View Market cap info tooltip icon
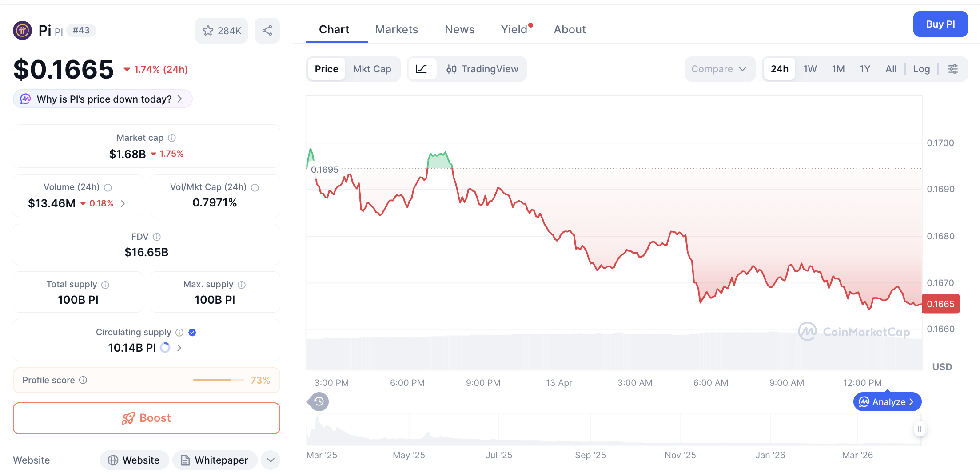 pyautogui.click(x=172, y=138)
